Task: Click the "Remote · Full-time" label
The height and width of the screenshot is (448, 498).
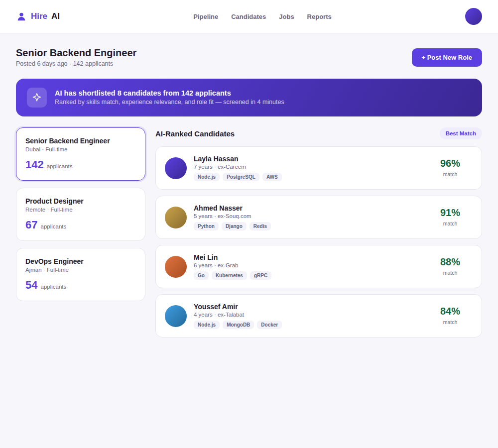Action: click(49, 210)
